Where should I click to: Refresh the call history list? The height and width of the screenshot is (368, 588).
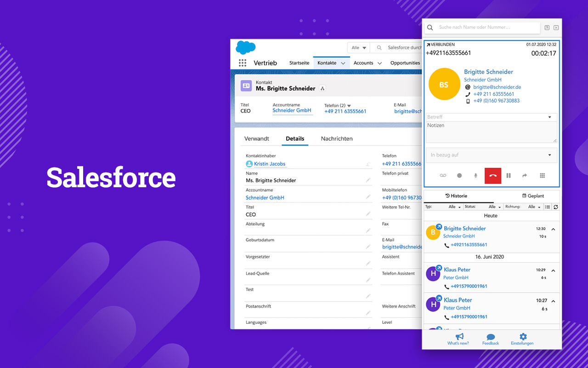(556, 207)
